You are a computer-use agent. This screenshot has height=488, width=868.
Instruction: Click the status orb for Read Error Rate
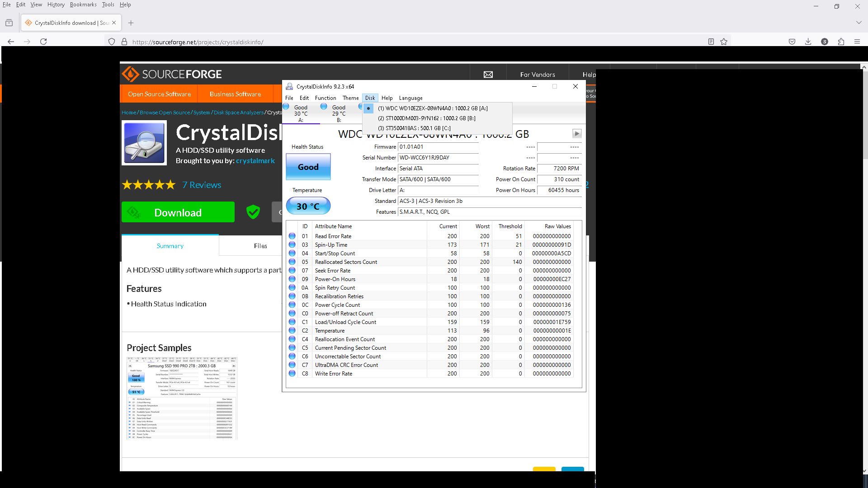pos(292,236)
